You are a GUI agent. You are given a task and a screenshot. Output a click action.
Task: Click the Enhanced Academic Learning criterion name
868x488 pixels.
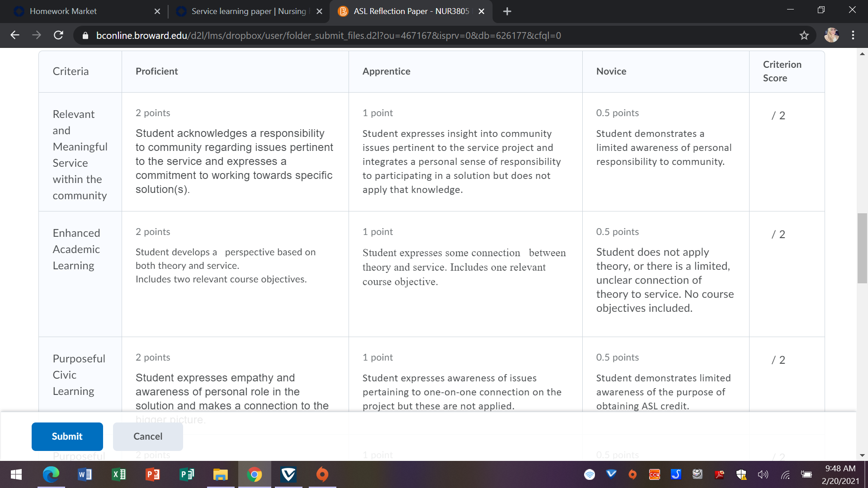76,249
